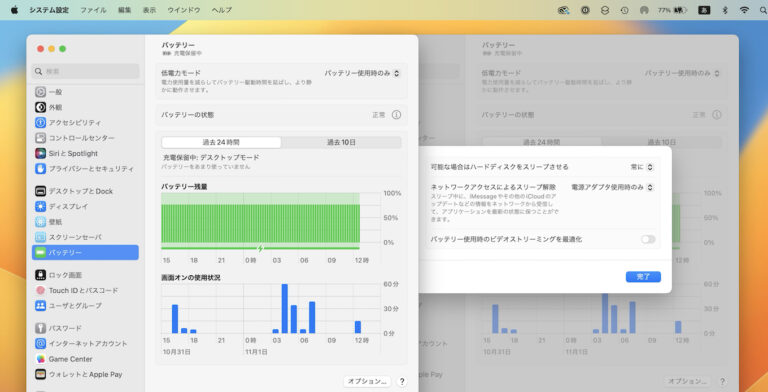Screen dimensions: 768x392
Task: Open the ファイル menu
Action: coord(94,10)
